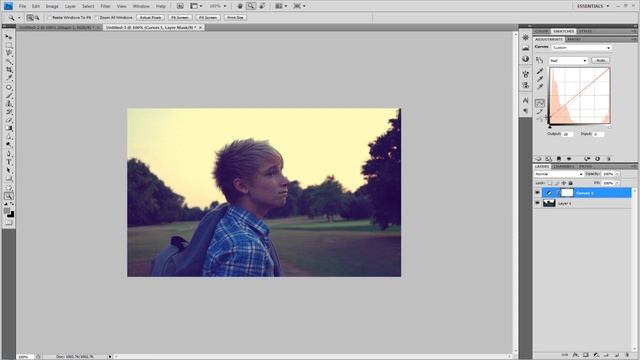Click the foreground color swatch

point(7,211)
